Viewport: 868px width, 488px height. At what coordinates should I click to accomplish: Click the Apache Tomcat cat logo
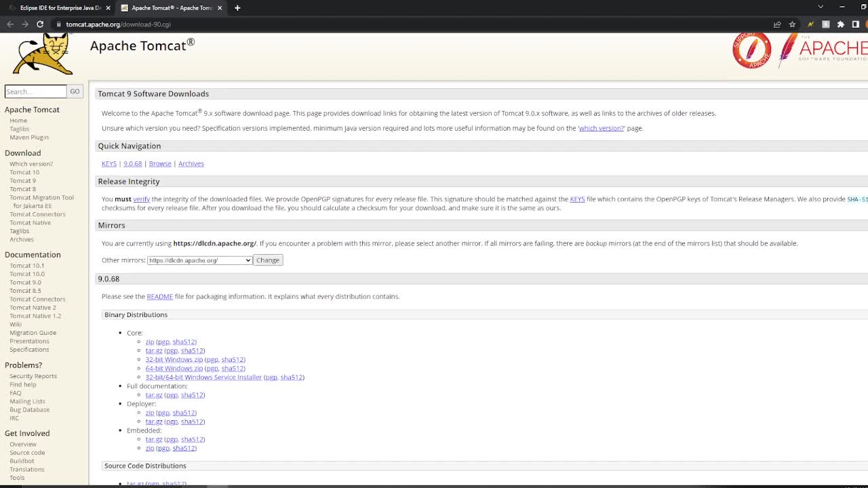point(42,54)
